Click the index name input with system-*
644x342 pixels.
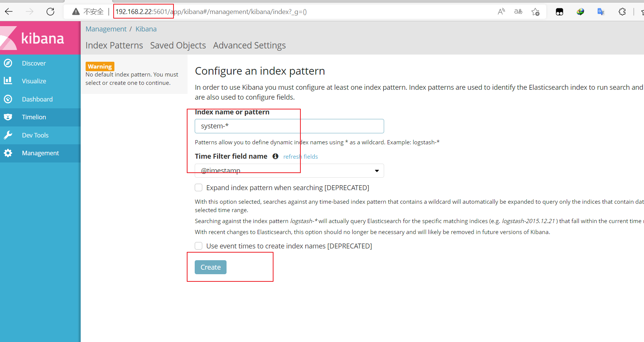tap(289, 126)
